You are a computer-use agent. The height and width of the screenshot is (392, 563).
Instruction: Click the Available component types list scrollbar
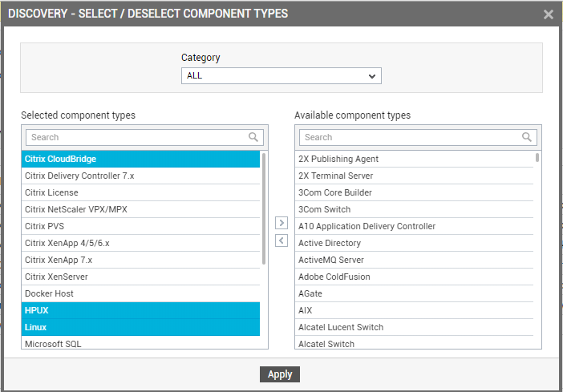(x=537, y=158)
